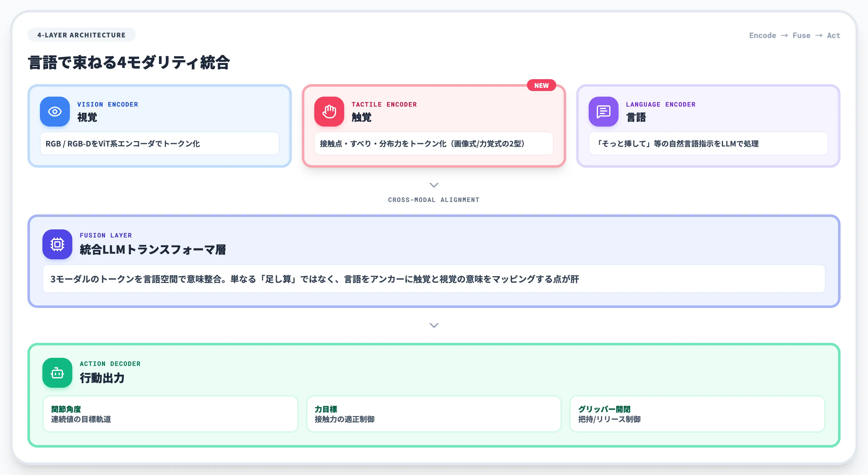Click the 接触点・すべり・分布力 description box

(x=434, y=143)
